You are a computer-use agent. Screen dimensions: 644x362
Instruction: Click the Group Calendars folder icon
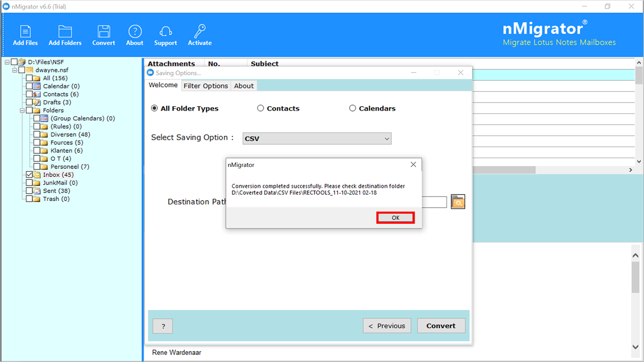click(x=44, y=118)
